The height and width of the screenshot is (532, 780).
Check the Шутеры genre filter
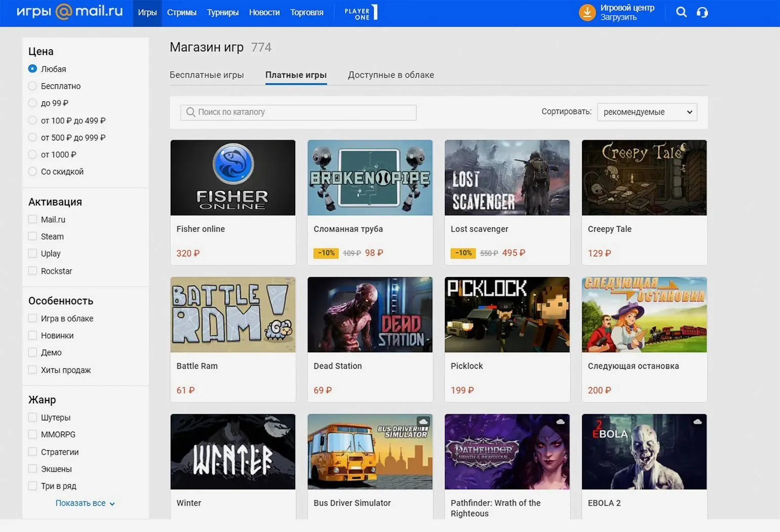33,418
